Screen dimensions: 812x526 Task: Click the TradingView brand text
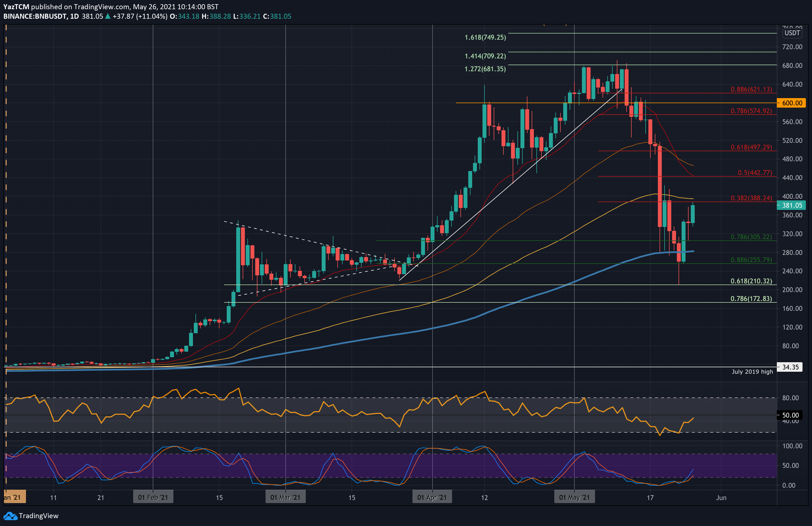point(39,516)
